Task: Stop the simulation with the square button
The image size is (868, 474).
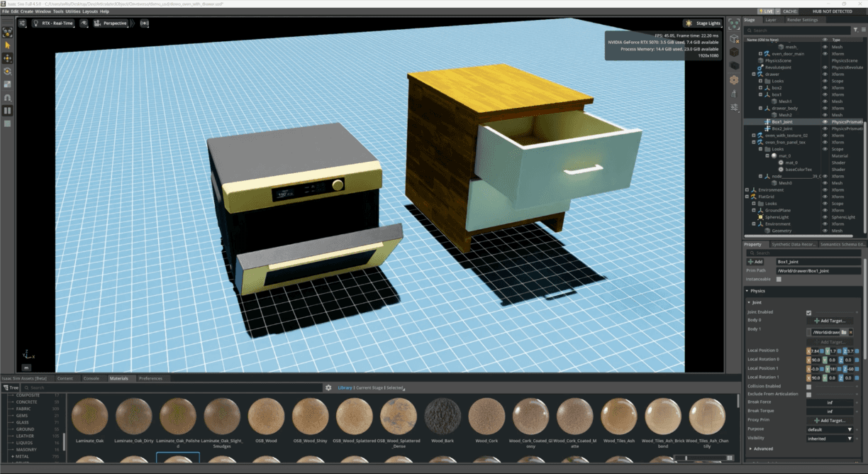Action: point(8,123)
